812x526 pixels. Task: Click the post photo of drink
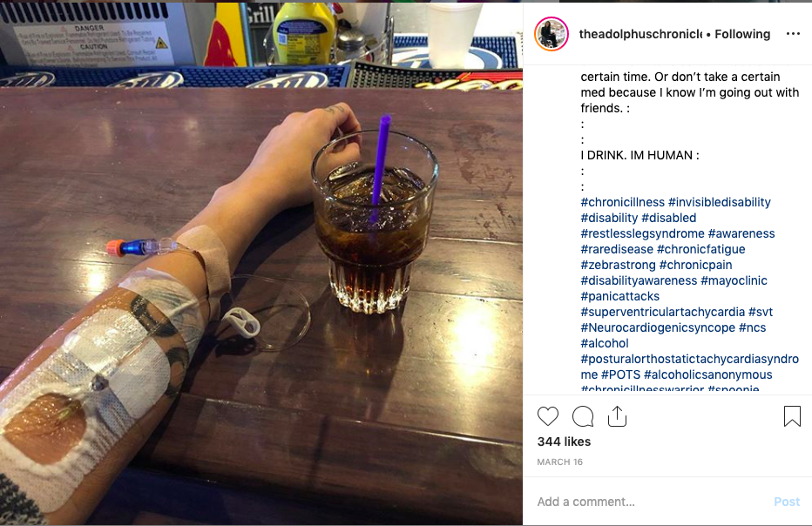261,264
